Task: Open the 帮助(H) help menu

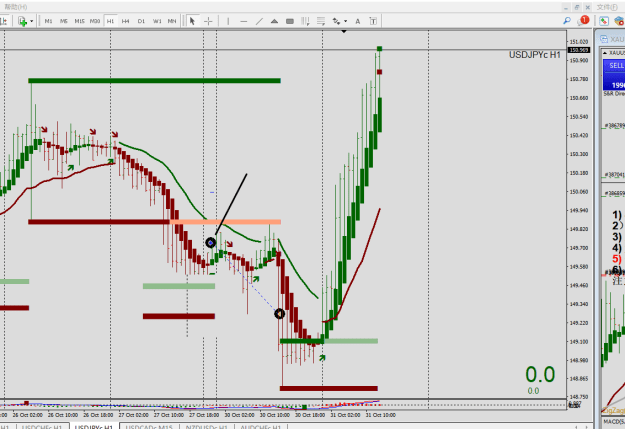Action: coord(16,7)
